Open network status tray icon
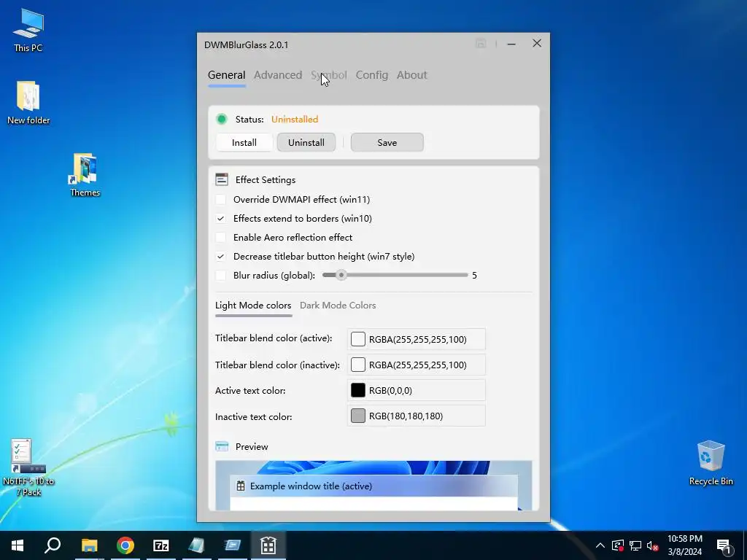 tap(635, 545)
